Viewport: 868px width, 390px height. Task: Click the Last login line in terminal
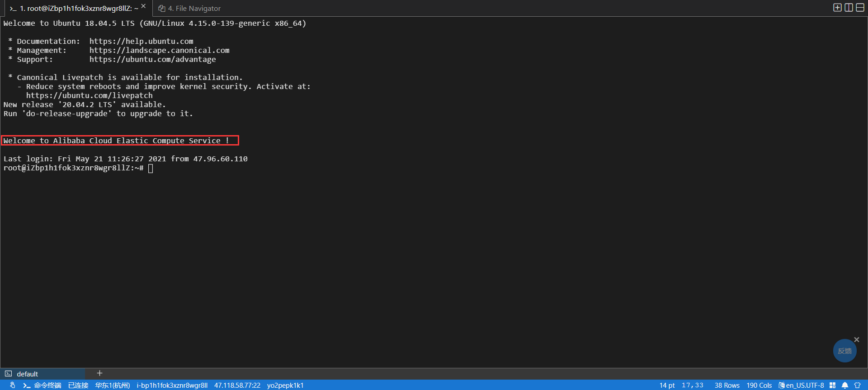click(126, 159)
